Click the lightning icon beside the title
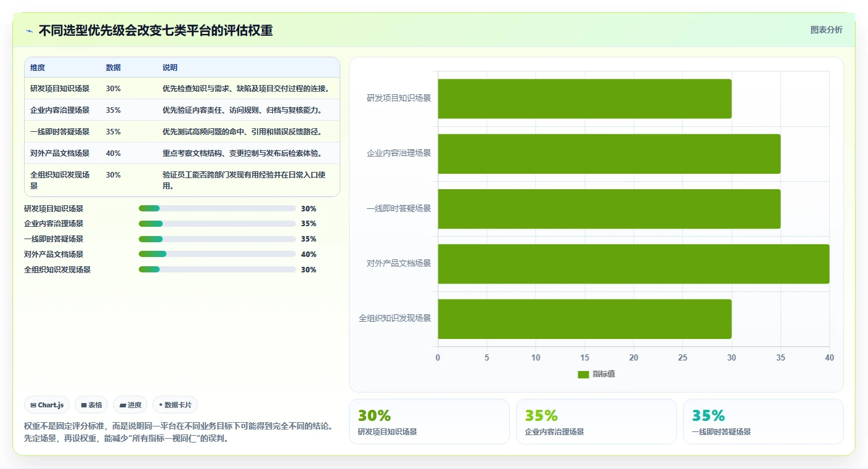The width and height of the screenshot is (868, 469). pyautogui.click(x=30, y=31)
